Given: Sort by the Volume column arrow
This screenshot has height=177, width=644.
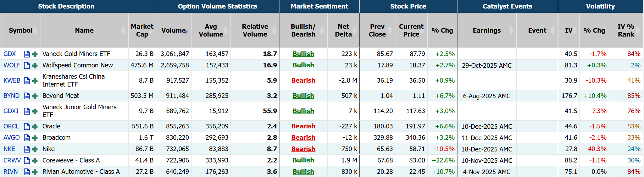Looking at the screenshot, I should [186, 32].
